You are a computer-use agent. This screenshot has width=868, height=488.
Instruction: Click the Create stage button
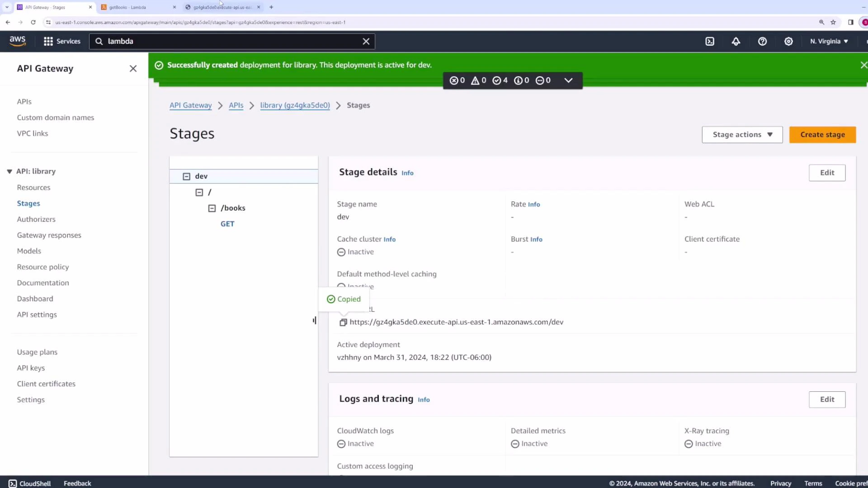[x=822, y=134]
